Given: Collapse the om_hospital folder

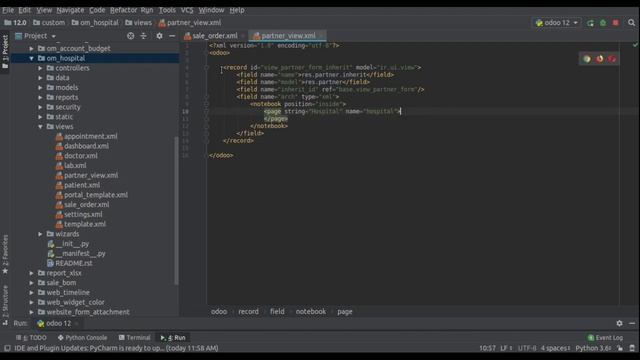Looking at the screenshot, I should [x=31, y=58].
